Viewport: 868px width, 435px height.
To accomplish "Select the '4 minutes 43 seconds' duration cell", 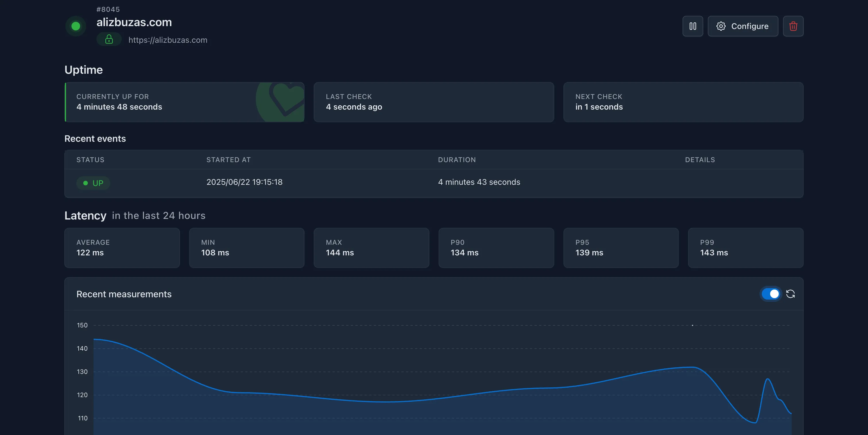I will click(479, 182).
